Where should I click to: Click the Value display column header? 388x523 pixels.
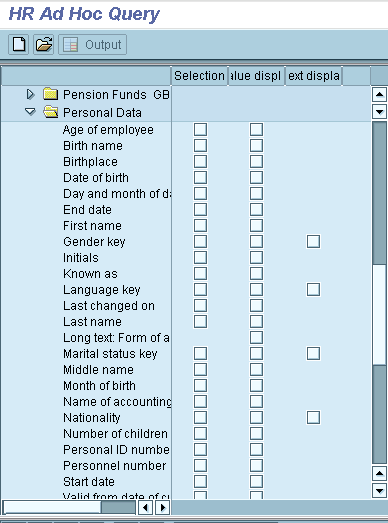point(256,76)
